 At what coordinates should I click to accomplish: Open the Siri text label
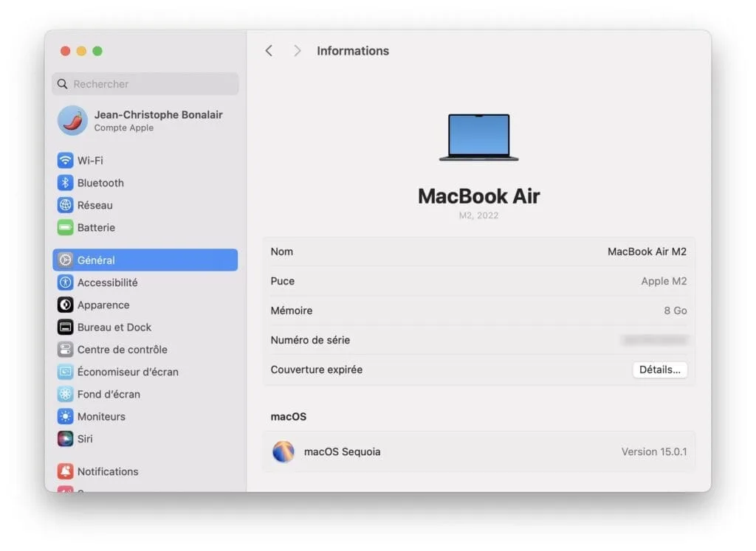85,439
